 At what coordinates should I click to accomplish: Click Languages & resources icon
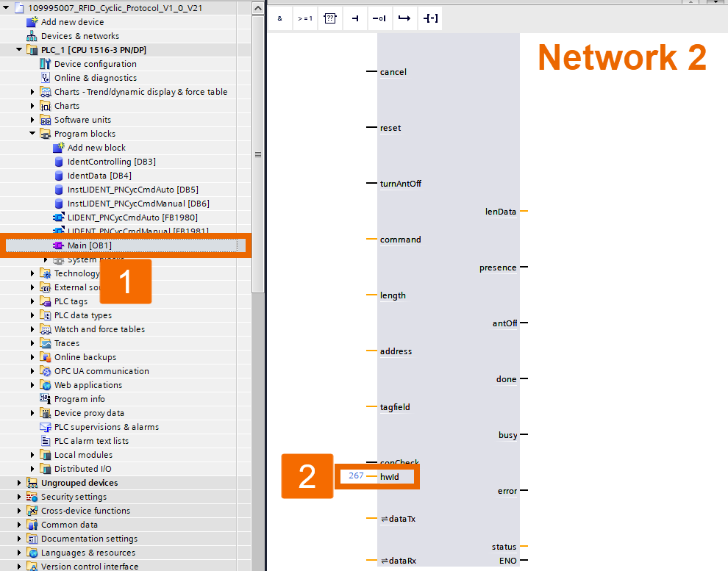click(32, 553)
